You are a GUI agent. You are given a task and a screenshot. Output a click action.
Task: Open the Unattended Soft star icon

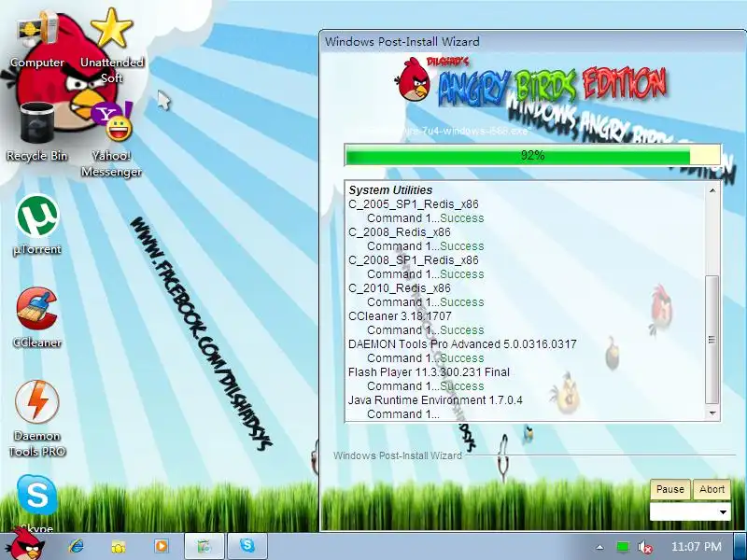tap(112, 45)
